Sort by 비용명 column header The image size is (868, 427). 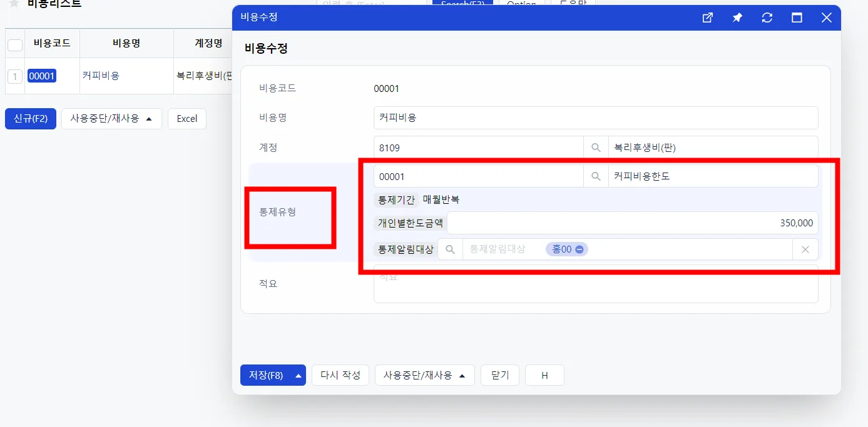126,43
